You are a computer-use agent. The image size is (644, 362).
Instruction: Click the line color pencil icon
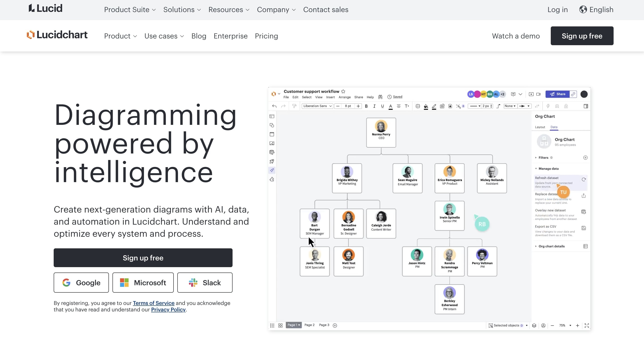click(434, 106)
